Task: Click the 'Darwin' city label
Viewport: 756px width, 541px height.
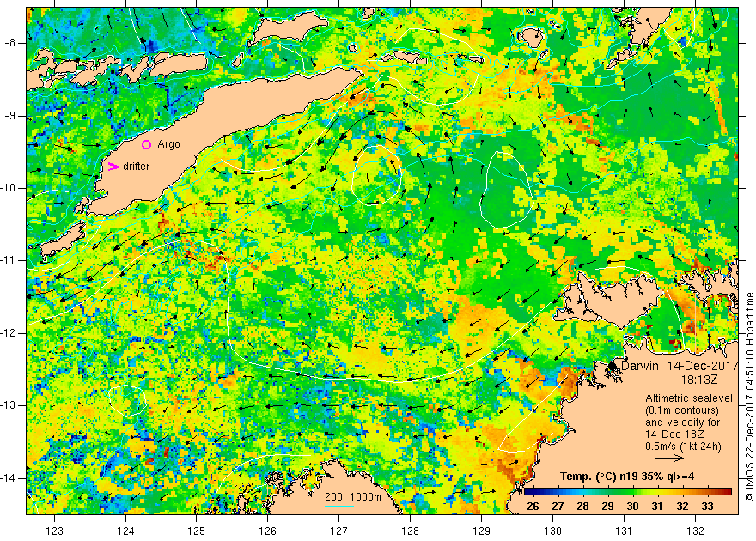Action: point(640,366)
